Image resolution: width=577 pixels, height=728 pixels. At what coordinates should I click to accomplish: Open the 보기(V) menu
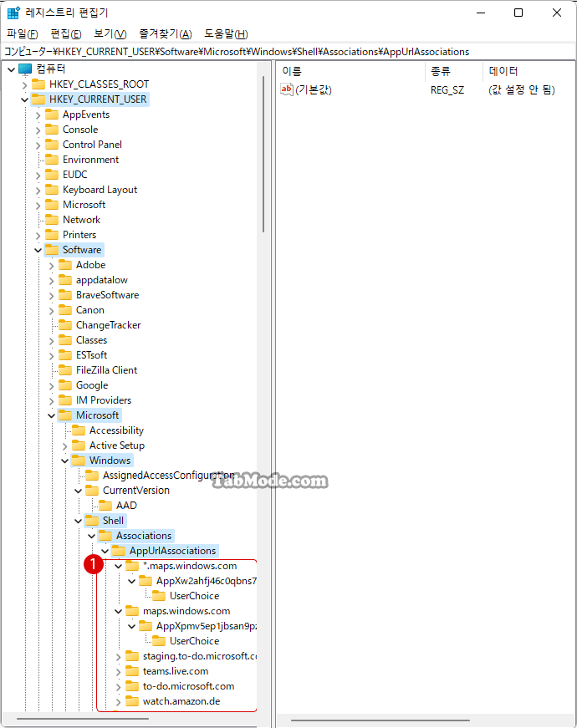110,34
